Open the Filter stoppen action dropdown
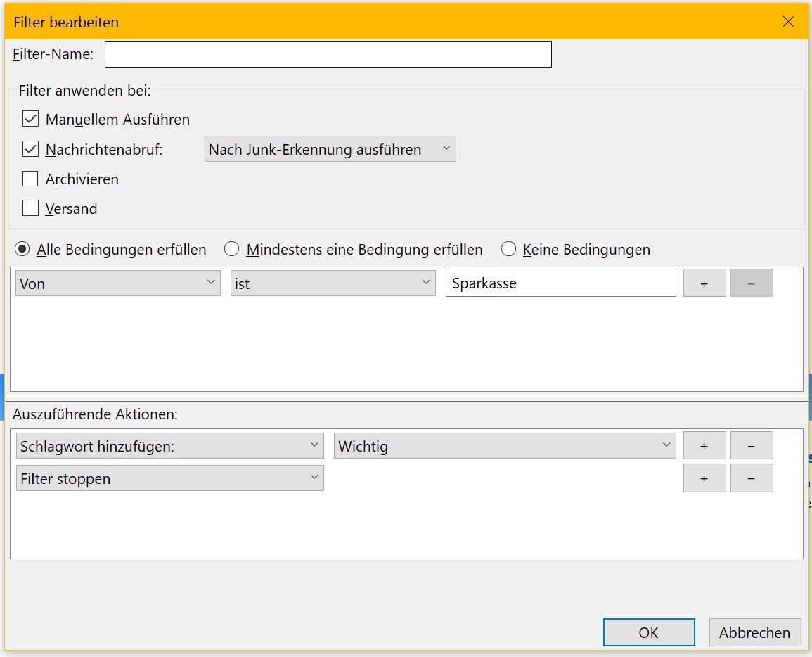Screen dimensions: 812x657 tap(169, 478)
